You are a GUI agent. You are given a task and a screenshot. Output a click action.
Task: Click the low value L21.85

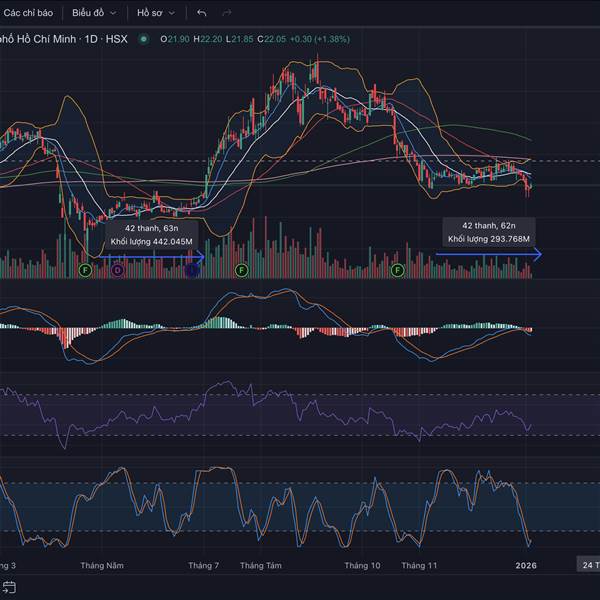239,39
